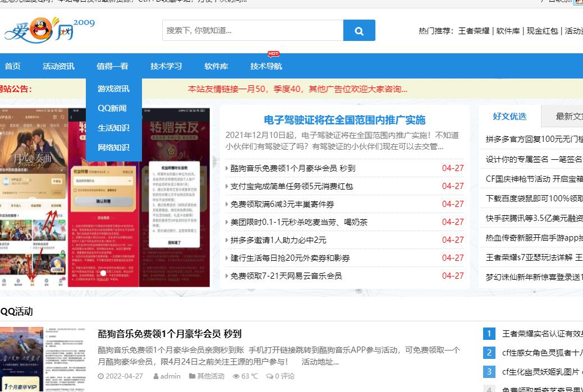Open the 技术导航 menu with HOT badge

(266, 66)
